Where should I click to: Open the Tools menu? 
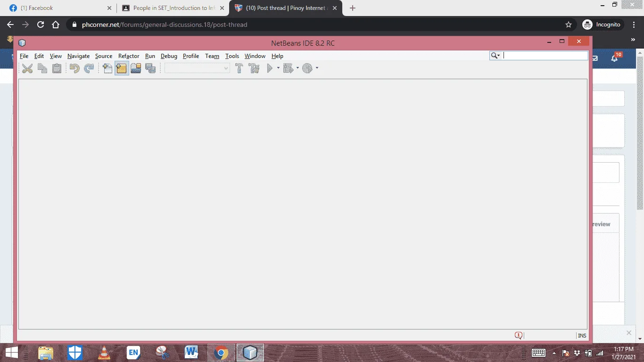232,56
